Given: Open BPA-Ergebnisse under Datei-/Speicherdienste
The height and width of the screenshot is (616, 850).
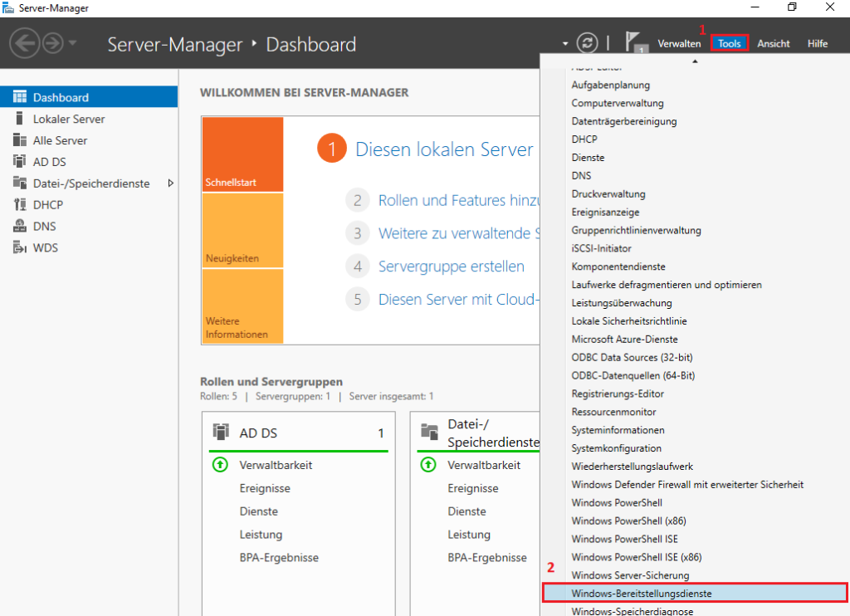Looking at the screenshot, I should [488, 557].
